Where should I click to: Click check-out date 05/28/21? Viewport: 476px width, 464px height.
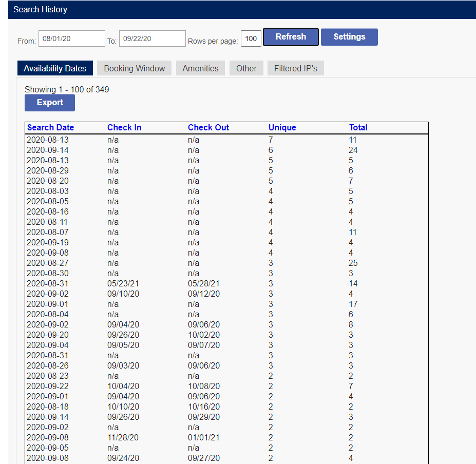[x=204, y=283]
